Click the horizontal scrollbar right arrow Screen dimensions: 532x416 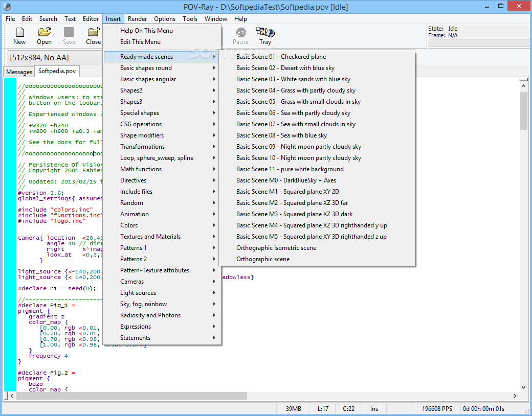(515, 396)
